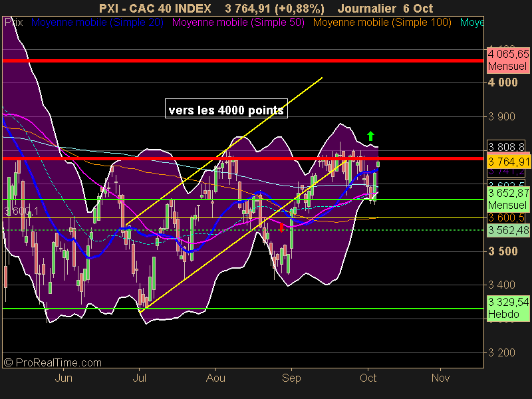
Task: Click the green '3 562,48' price label
Action: coord(508,230)
